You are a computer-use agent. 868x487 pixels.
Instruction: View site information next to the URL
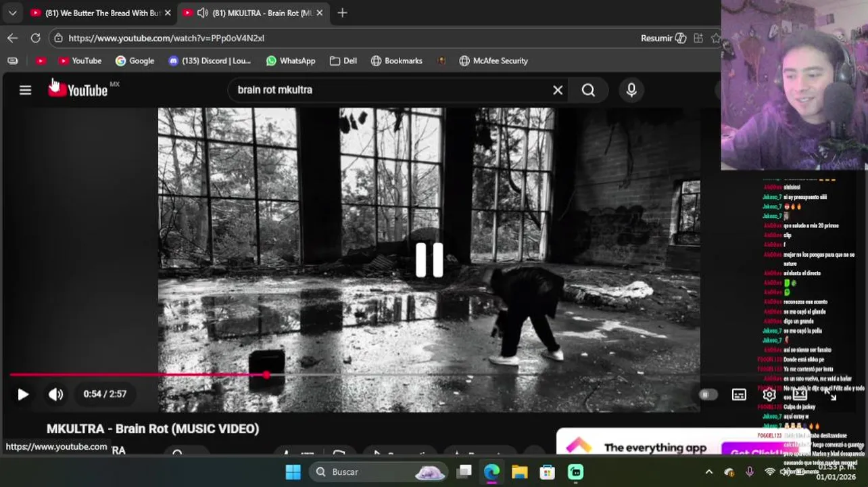point(58,38)
